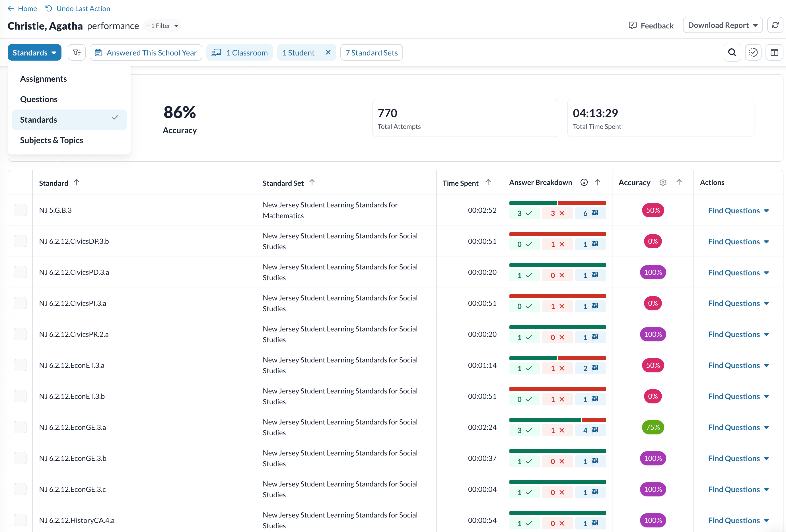Open the column layout icon button

(x=774, y=52)
